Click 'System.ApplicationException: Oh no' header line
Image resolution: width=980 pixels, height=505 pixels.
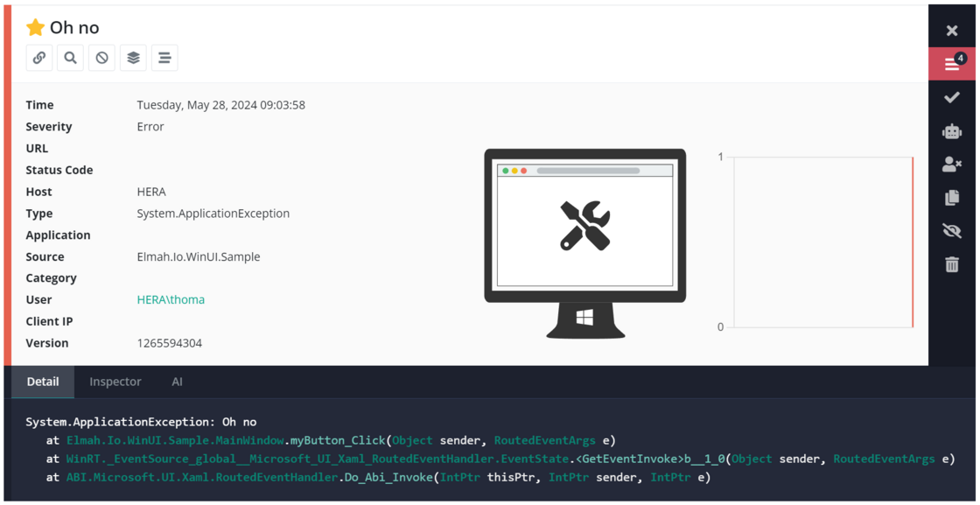click(x=141, y=422)
